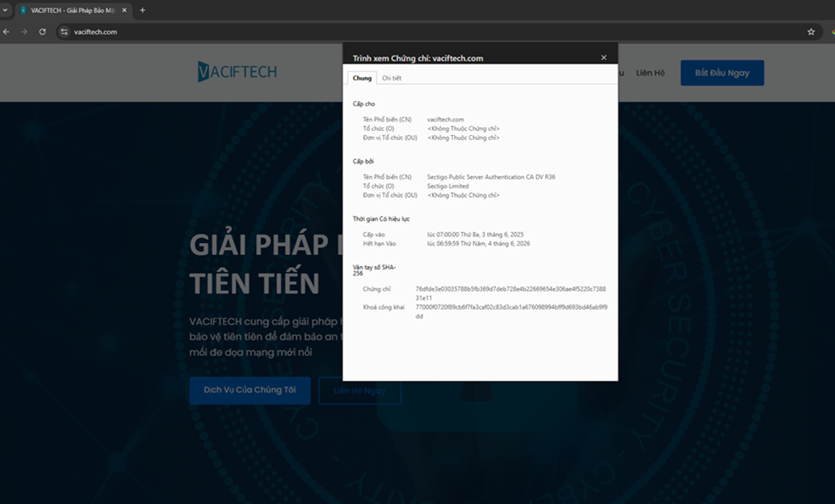This screenshot has width=835, height=504.
Task: Open a new tab with plus icon
Action: (142, 10)
